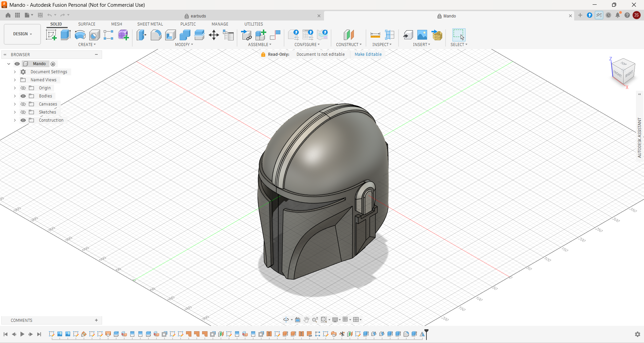Open user account JS avatar
The height and width of the screenshot is (343, 644).
(636, 15)
